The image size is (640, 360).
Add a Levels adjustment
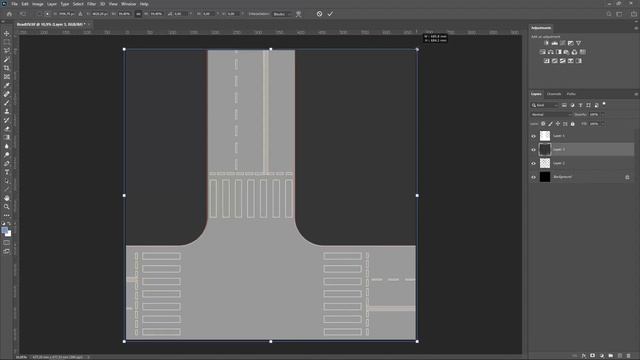click(555, 43)
